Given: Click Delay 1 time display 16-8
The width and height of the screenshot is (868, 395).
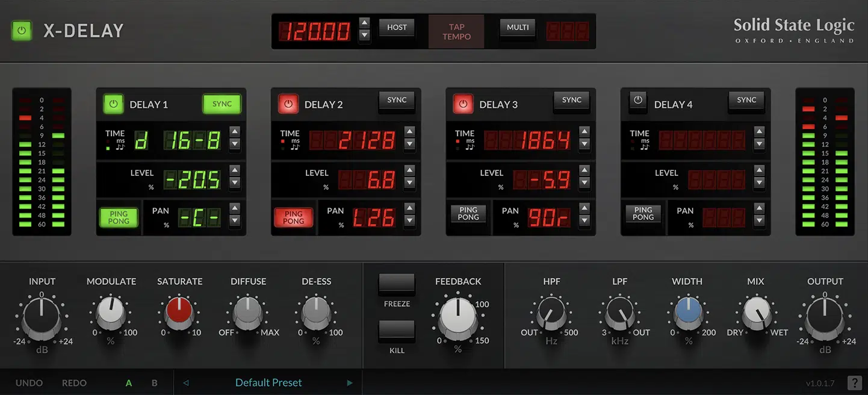Looking at the screenshot, I should pyautogui.click(x=193, y=140).
